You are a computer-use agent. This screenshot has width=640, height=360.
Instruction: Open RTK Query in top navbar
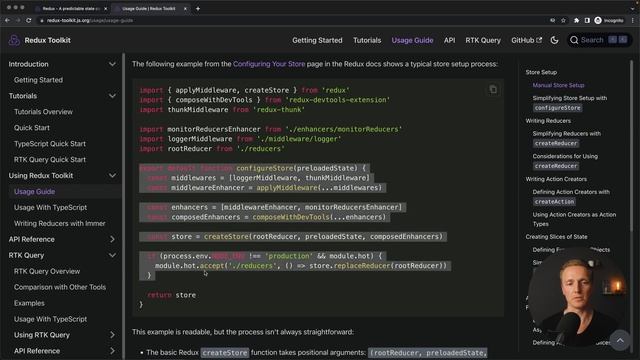483,40
